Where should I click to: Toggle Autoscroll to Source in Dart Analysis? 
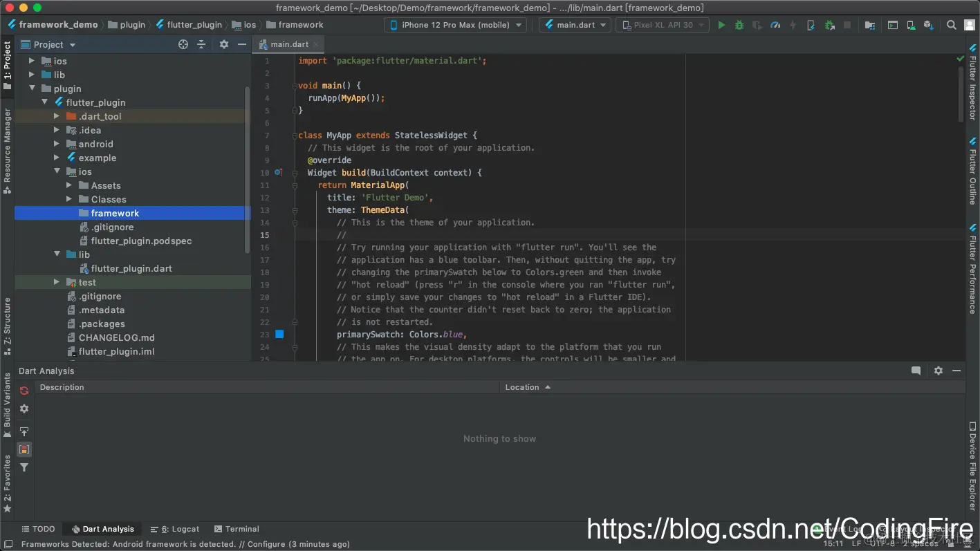click(x=24, y=431)
